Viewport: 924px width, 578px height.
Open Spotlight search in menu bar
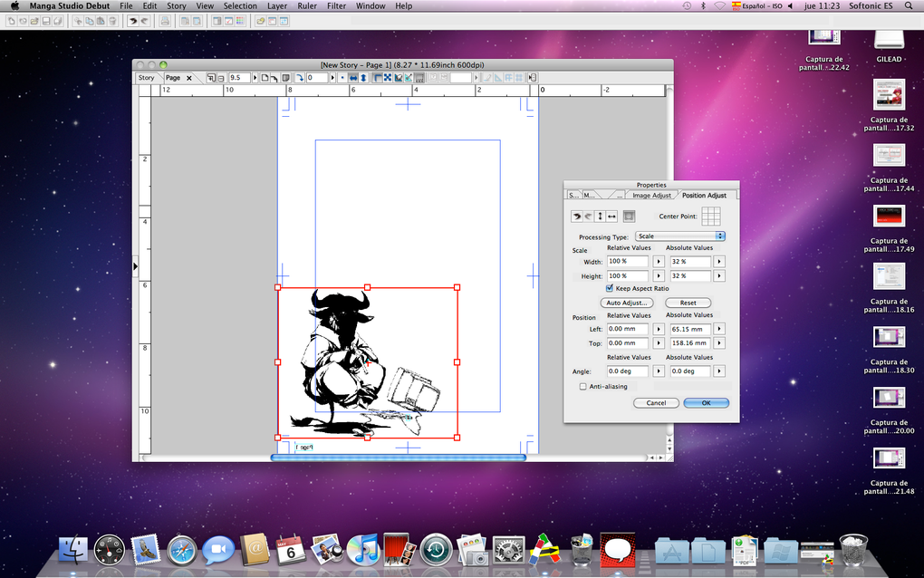pos(909,6)
